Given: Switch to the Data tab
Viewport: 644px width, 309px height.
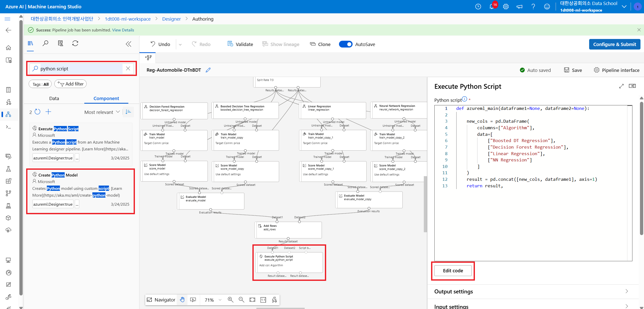Looking at the screenshot, I should (54, 98).
